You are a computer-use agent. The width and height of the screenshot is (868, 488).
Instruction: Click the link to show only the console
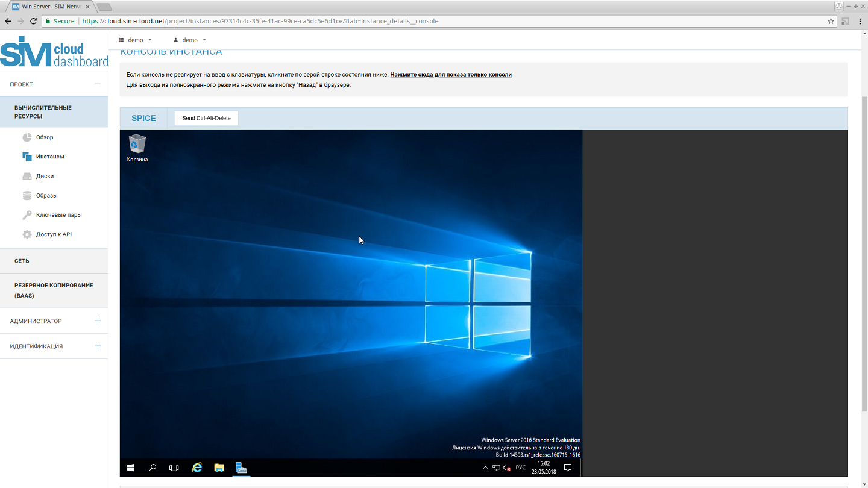point(450,75)
